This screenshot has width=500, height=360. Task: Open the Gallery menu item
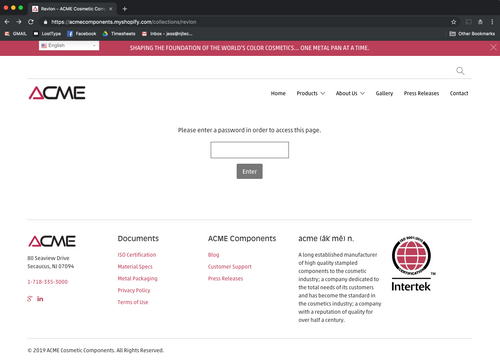(x=384, y=93)
